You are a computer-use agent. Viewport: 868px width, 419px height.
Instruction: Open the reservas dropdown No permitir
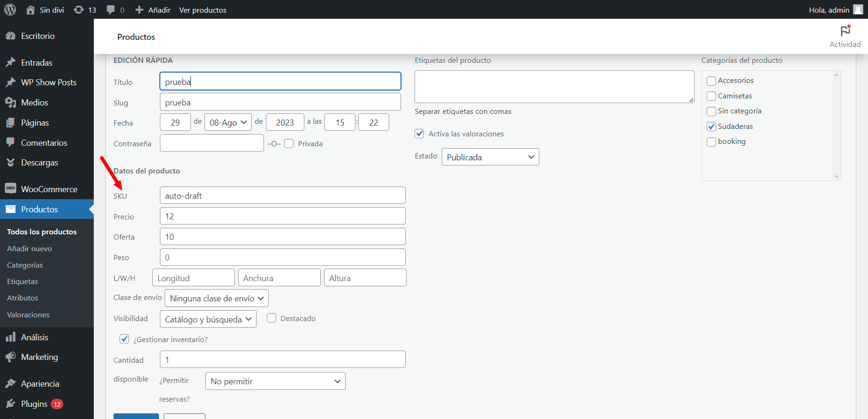pos(275,381)
